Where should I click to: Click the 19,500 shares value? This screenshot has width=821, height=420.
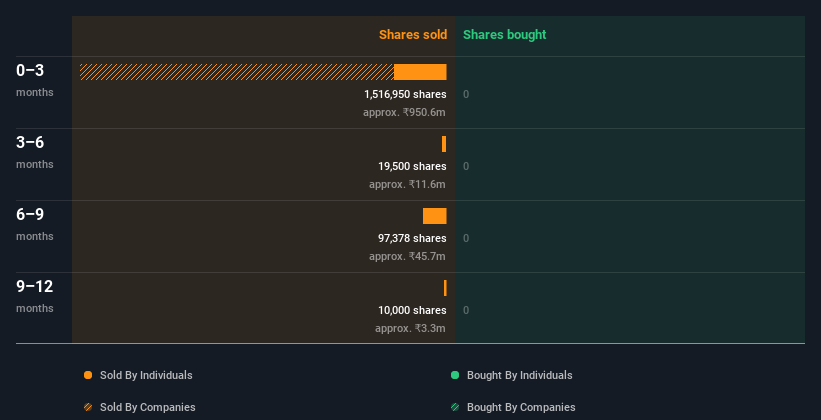(x=413, y=166)
